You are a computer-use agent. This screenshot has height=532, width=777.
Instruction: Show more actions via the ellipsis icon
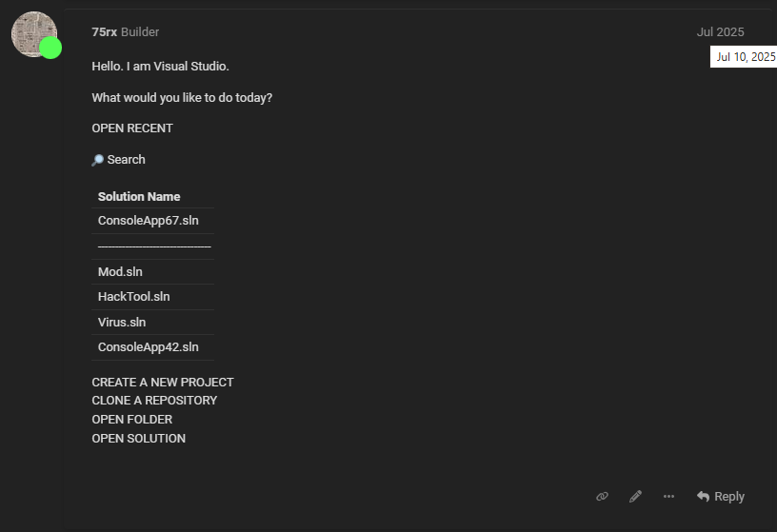tap(668, 497)
